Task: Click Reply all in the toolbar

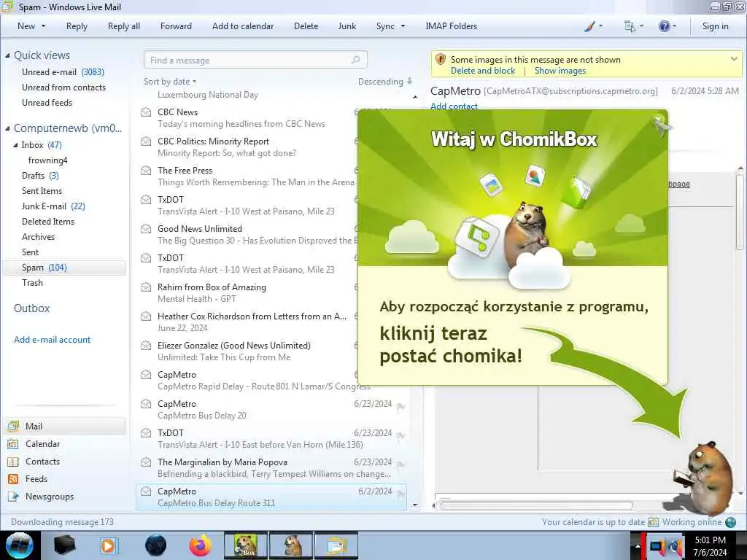Action: 124,26
